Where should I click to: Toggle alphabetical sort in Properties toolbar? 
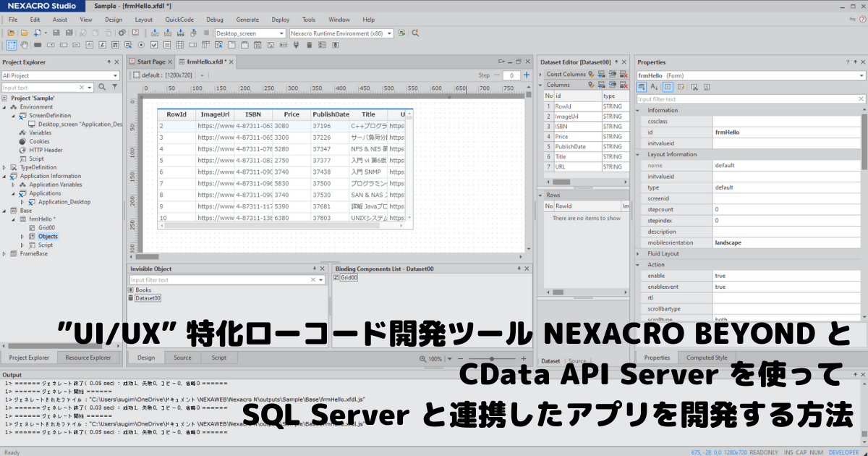(654, 87)
